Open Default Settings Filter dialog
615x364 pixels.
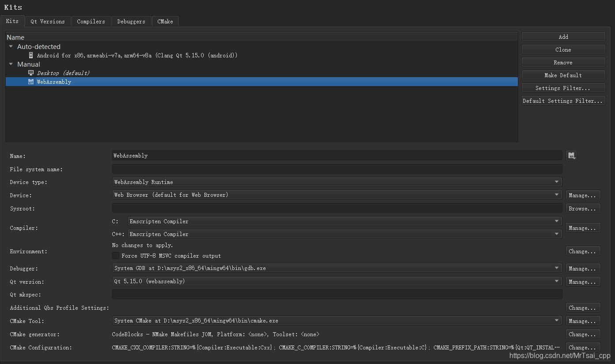pyautogui.click(x=563, y=101)
